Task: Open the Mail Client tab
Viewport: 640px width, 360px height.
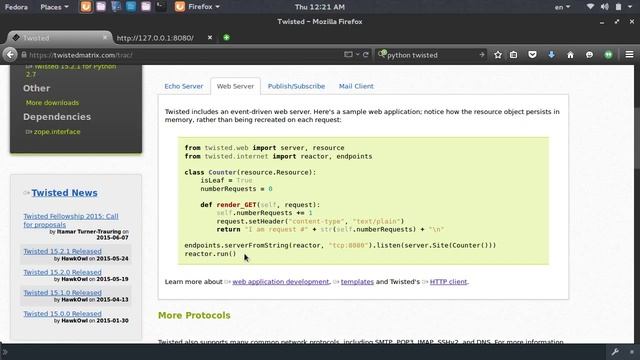Action: 356,86
